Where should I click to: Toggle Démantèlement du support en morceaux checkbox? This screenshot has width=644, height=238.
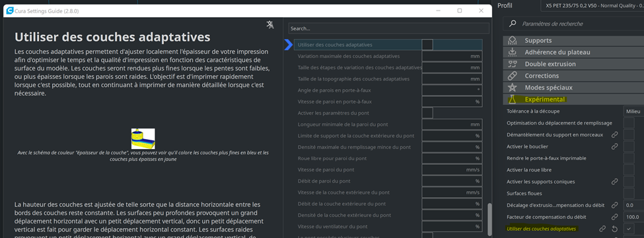pos(629,134)
